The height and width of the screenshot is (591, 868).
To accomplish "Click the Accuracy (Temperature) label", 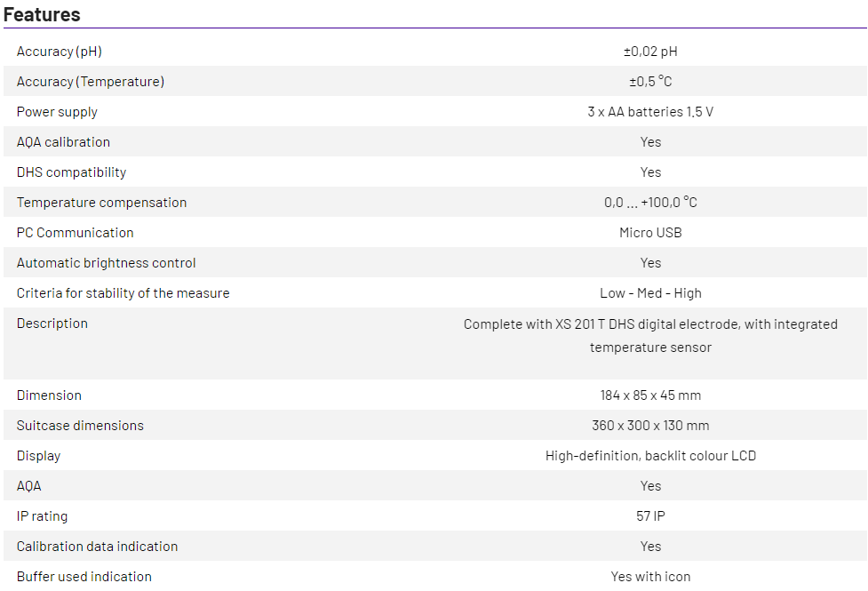I will [91, 82].
